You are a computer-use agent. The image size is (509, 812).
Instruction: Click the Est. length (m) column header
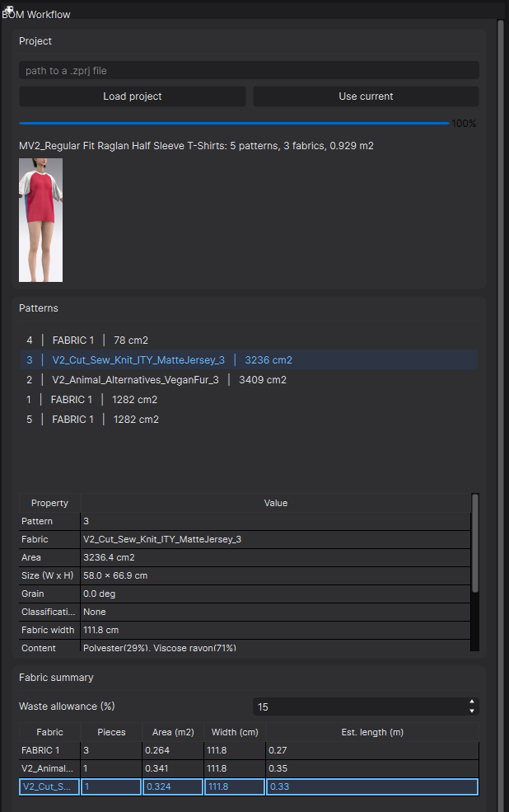point(372,732)
